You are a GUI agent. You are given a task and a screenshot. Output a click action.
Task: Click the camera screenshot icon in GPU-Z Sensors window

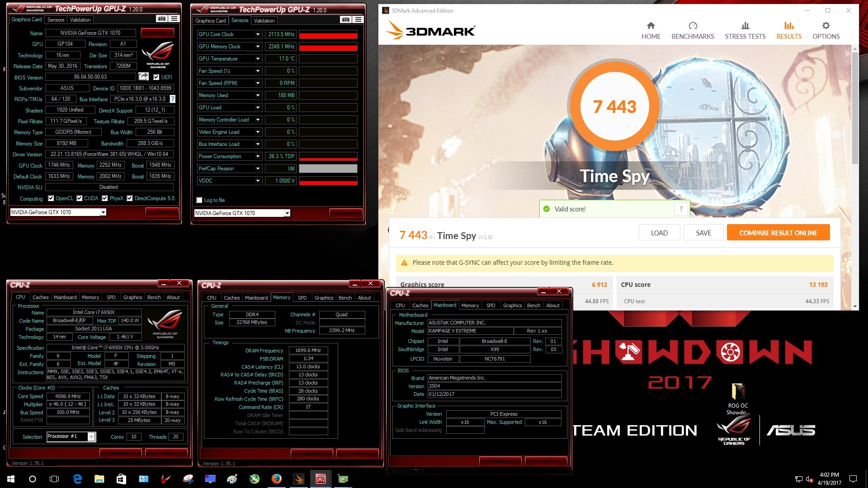pos(345,19)
